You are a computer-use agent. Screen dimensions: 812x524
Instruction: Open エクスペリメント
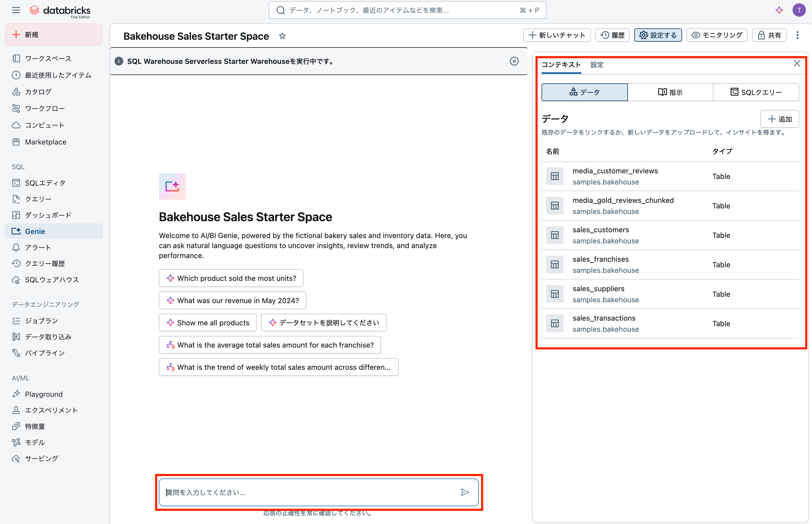54,410
